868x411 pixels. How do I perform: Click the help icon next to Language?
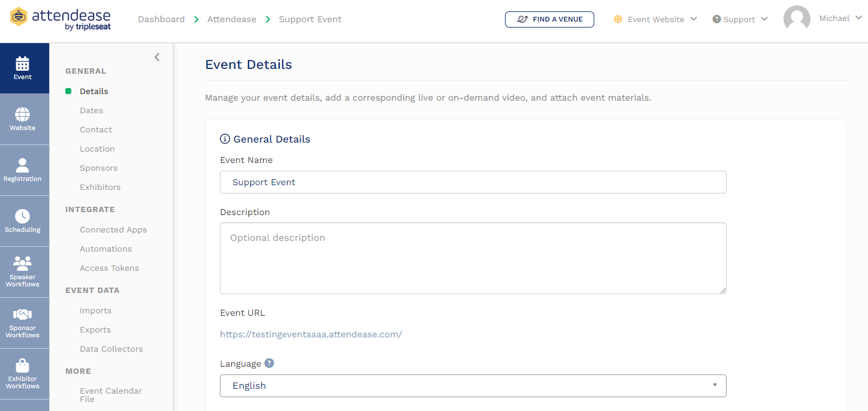(268, 362)
